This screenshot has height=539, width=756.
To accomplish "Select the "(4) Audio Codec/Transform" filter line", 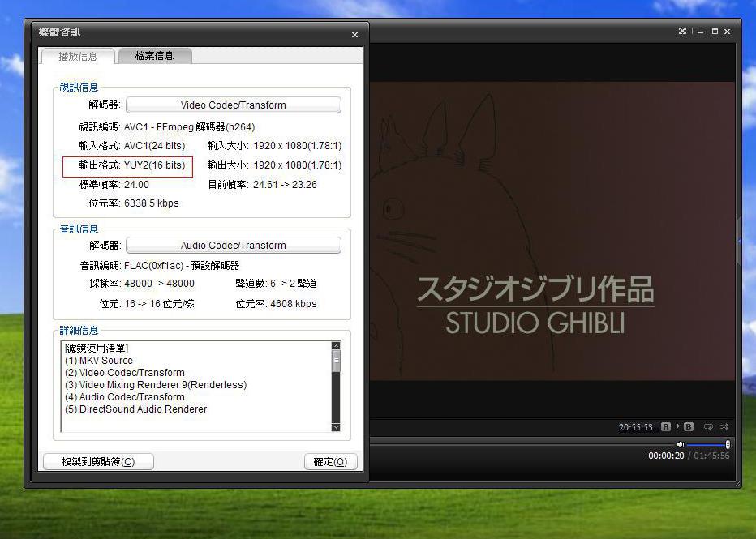I will click(125, 397).
